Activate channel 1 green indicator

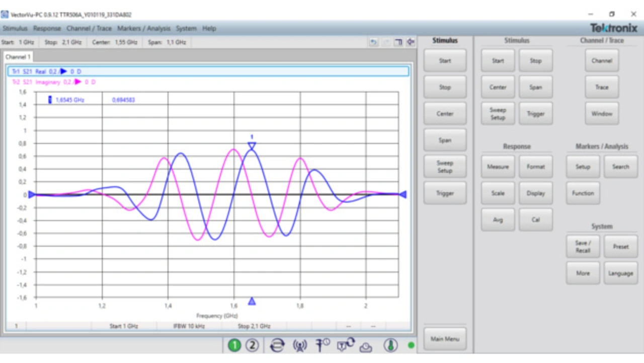pyautogui.click(x=234, y=345)
